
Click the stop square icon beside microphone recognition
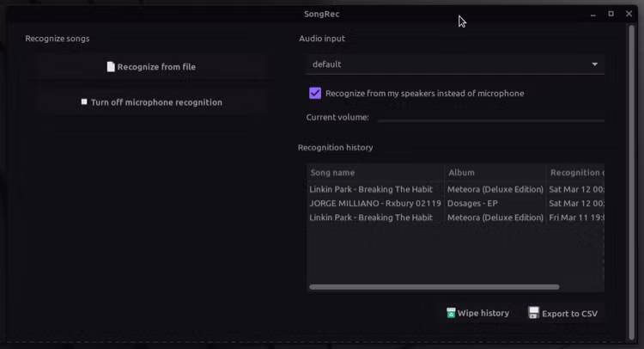[84, 101]
